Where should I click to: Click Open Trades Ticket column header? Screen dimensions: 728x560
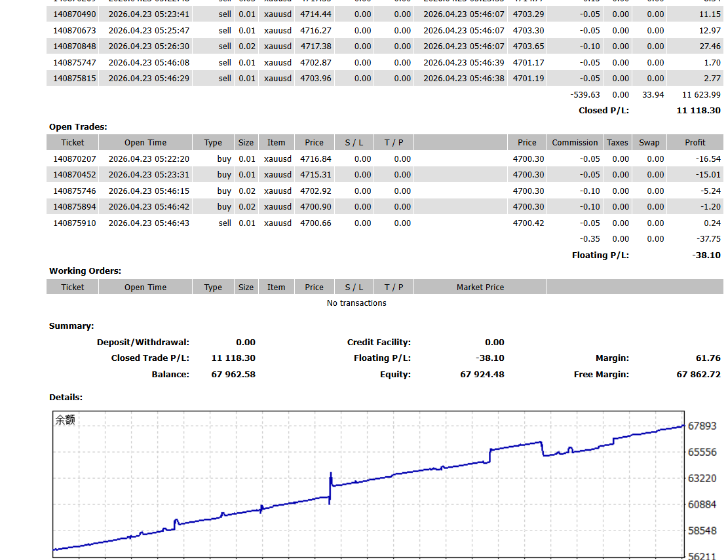[73, 143]
